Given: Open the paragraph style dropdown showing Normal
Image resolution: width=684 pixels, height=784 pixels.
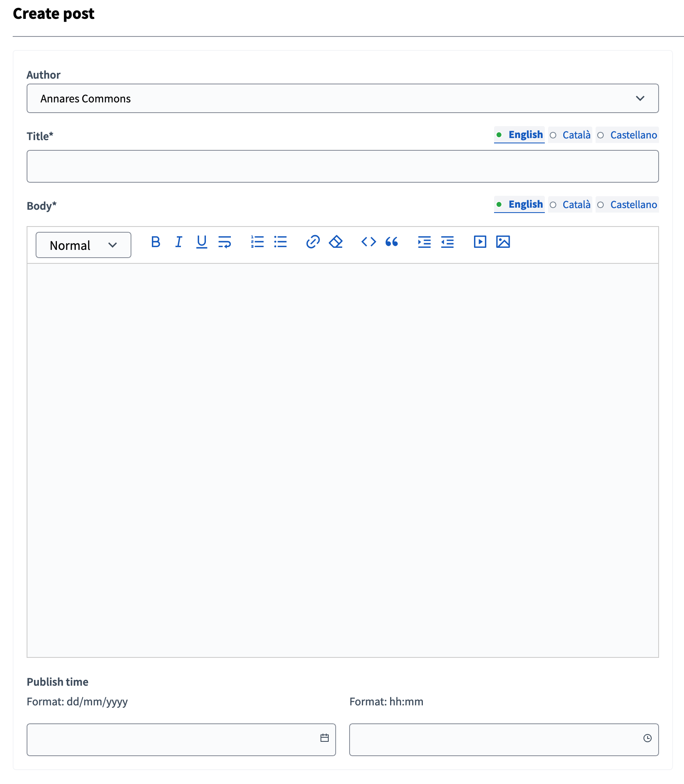Looking at the screenshot, I should (x=83, y=245).
